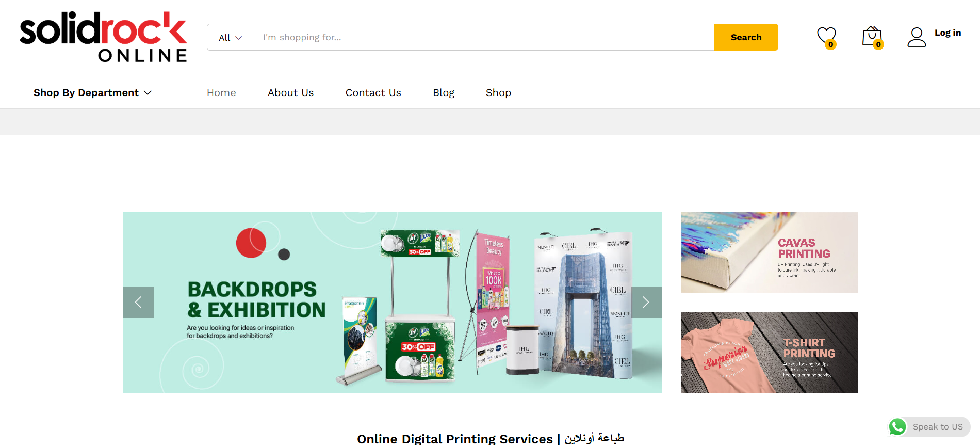Image resolution: width=980 pixels, height=445 pixels.
Task: Click the user account profile icon
Action: [917, 37]
